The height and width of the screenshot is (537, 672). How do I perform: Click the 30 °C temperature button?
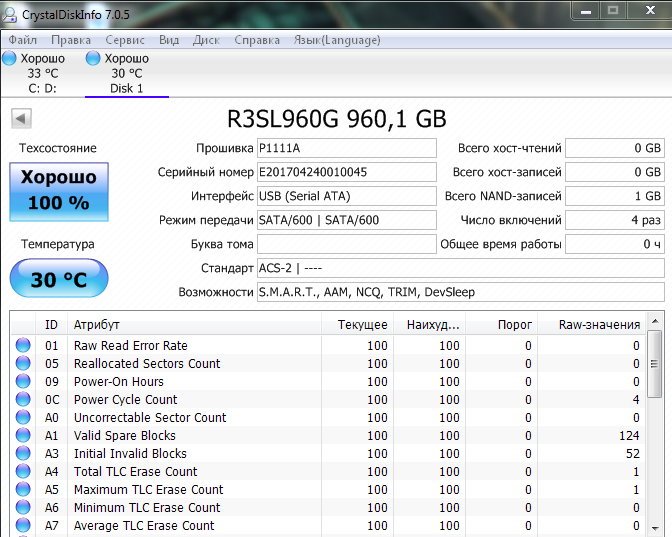click(59, 278)
